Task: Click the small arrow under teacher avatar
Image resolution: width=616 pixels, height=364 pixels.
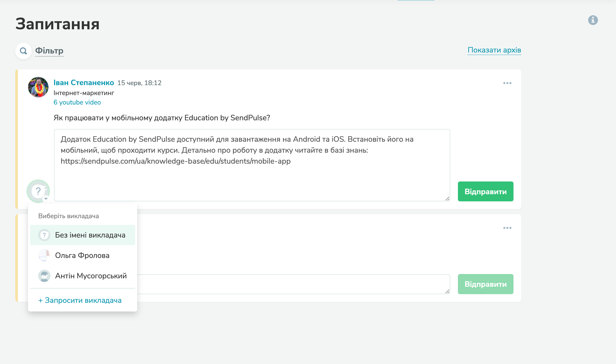Action: pyautogui.click(x=46, y=199)
